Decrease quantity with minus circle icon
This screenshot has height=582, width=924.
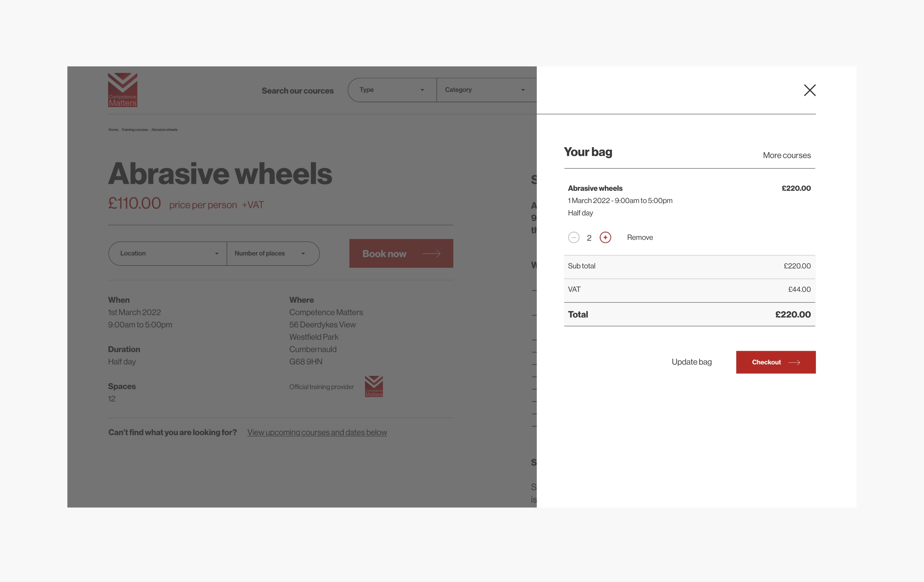(573, 237)
